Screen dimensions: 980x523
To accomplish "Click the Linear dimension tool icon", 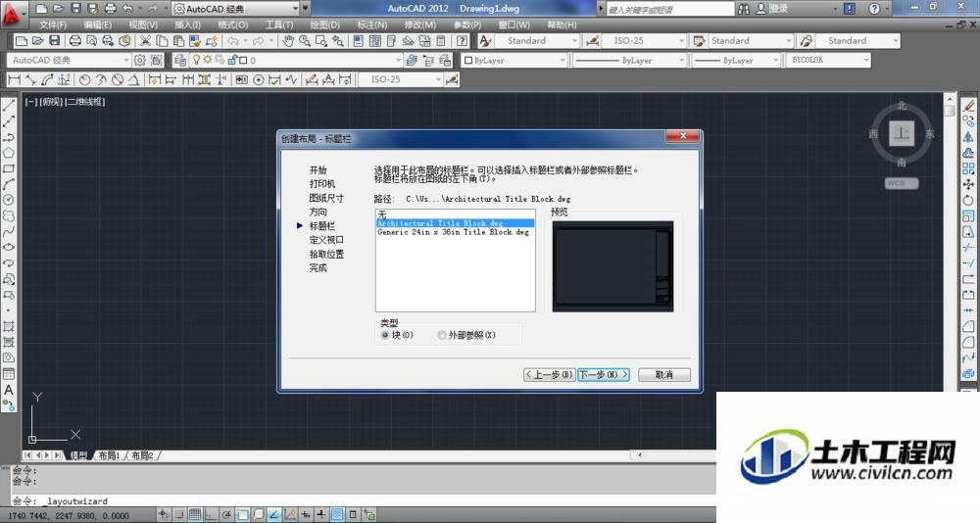I will 15,80.
